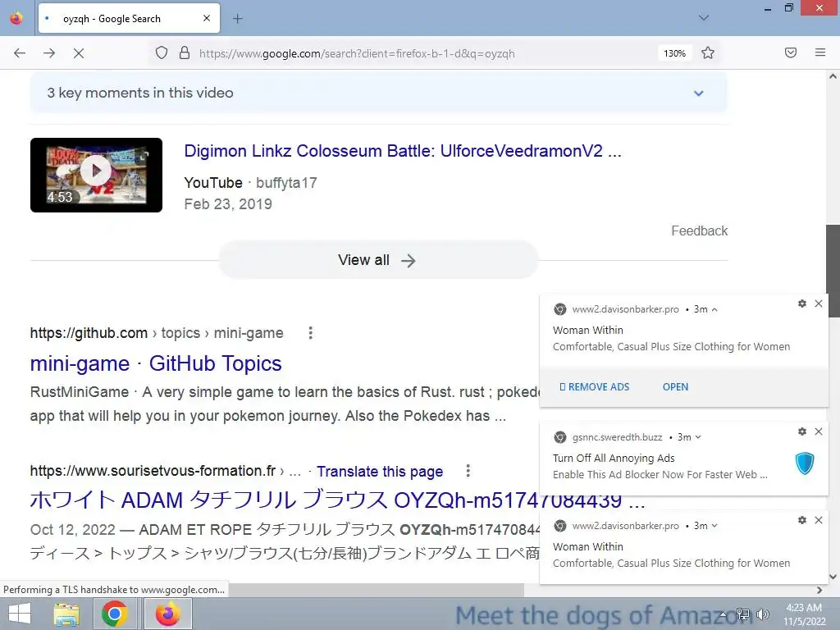This screenshot has width=840, height=630.
Task: Show the clock and date panel
Action: 804,614
